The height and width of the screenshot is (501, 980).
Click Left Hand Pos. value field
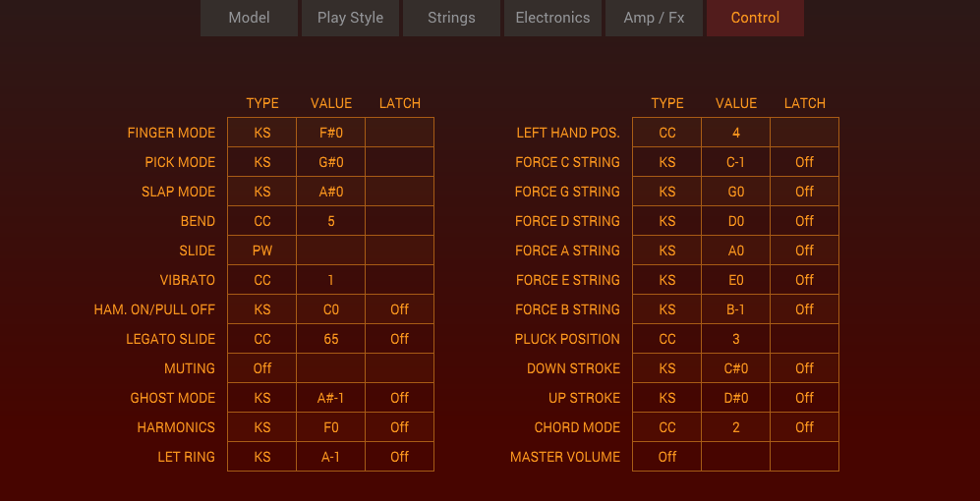(736, 133)
